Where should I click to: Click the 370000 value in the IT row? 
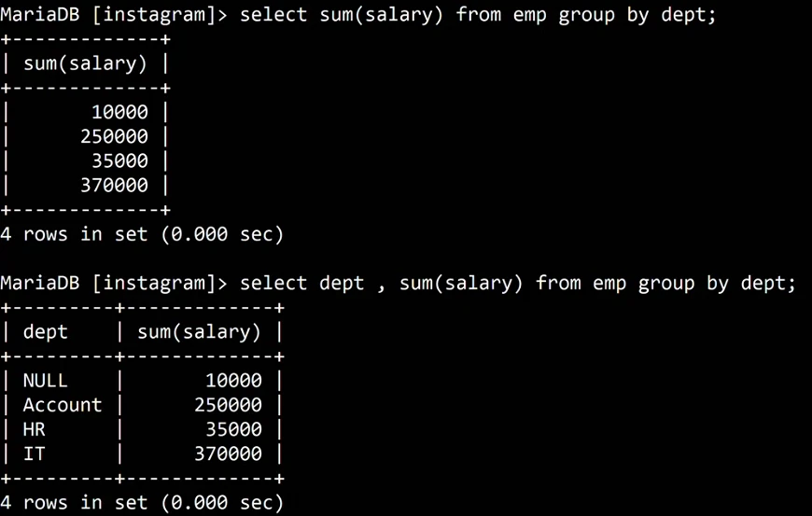[x=228, y=453]
